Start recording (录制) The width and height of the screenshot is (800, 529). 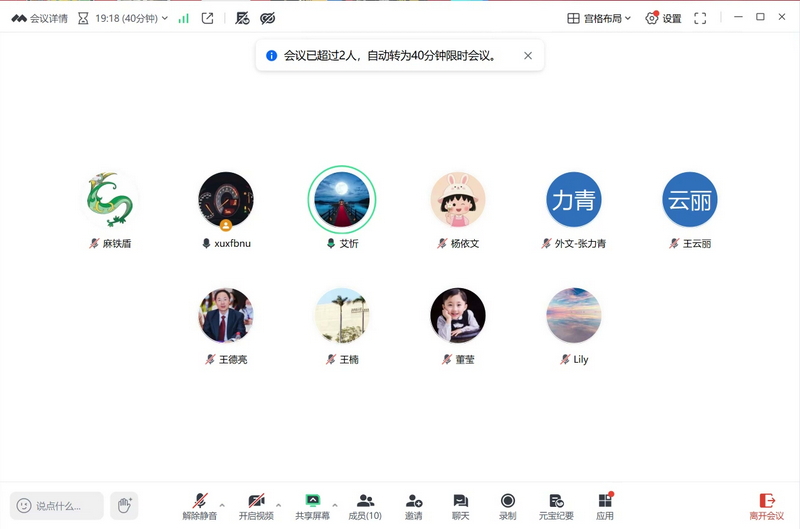tap(508, 506)
